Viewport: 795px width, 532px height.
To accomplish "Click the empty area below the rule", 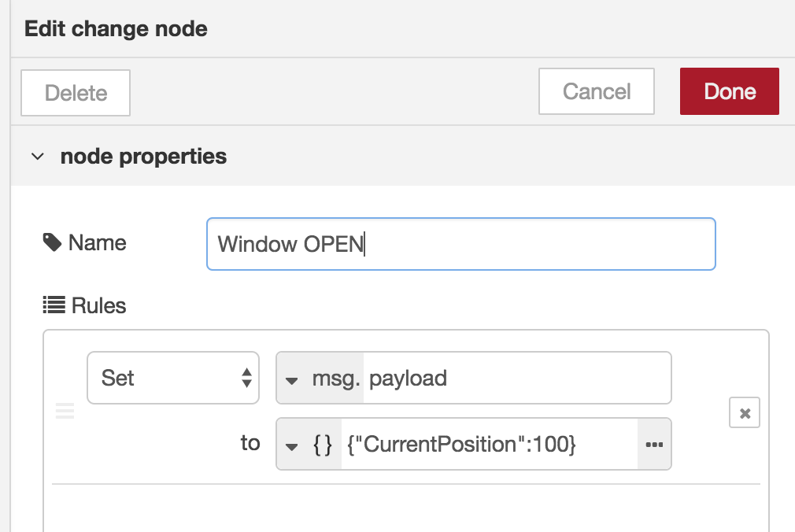I will click(405, 508).
